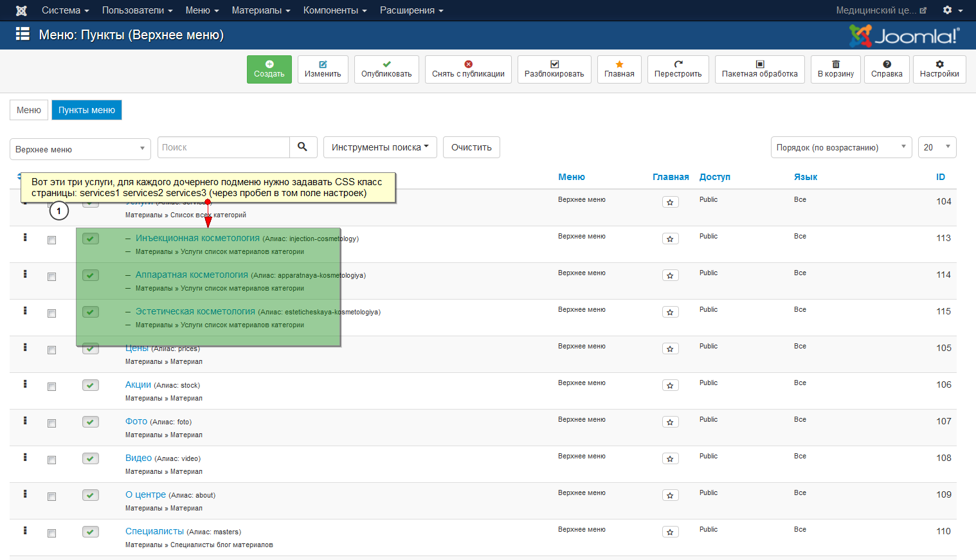Expand Порядок (по возрастанию) sort dropdown
The width and height of the screenshot is (976, 560).
tap(841, 147)
